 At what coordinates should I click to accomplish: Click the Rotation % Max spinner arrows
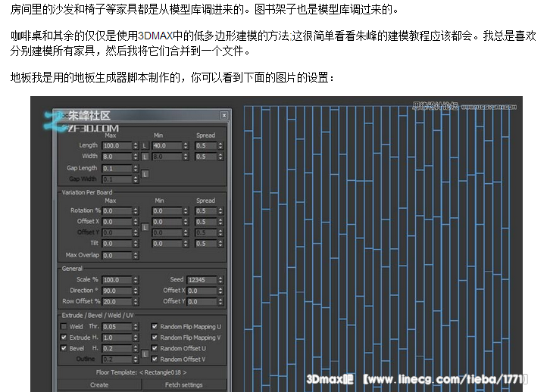coord(136,211)
